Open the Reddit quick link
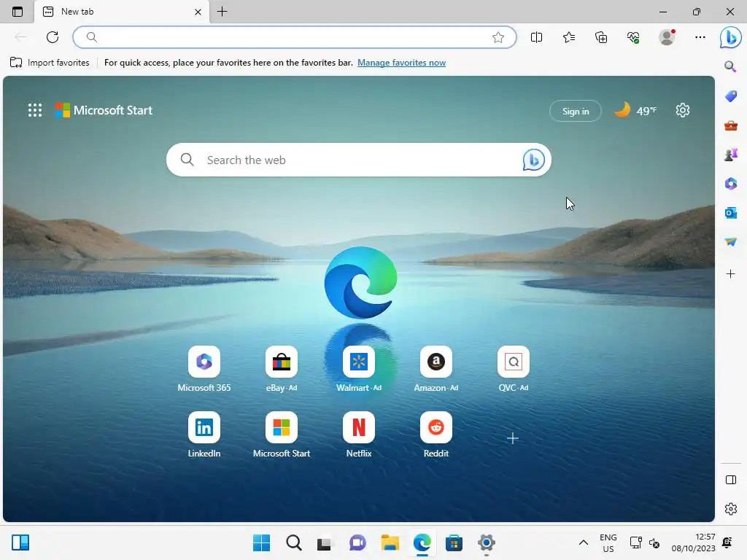 [436, 435]
